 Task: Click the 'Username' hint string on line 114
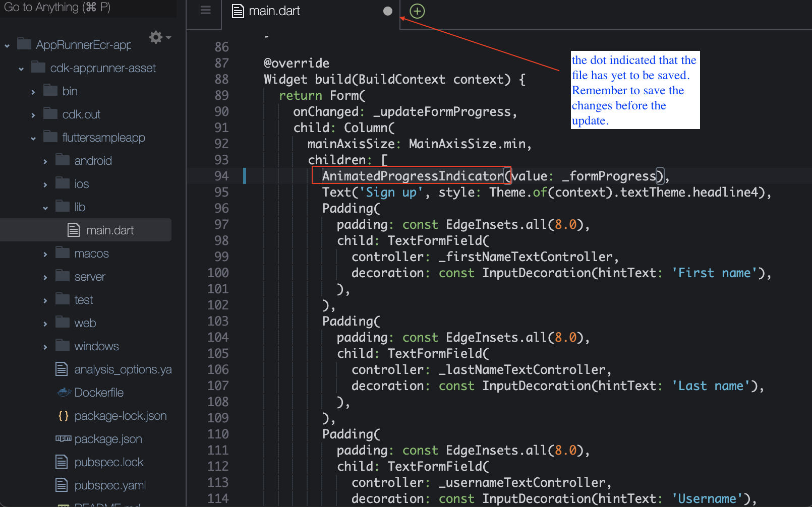pos(707,498)
